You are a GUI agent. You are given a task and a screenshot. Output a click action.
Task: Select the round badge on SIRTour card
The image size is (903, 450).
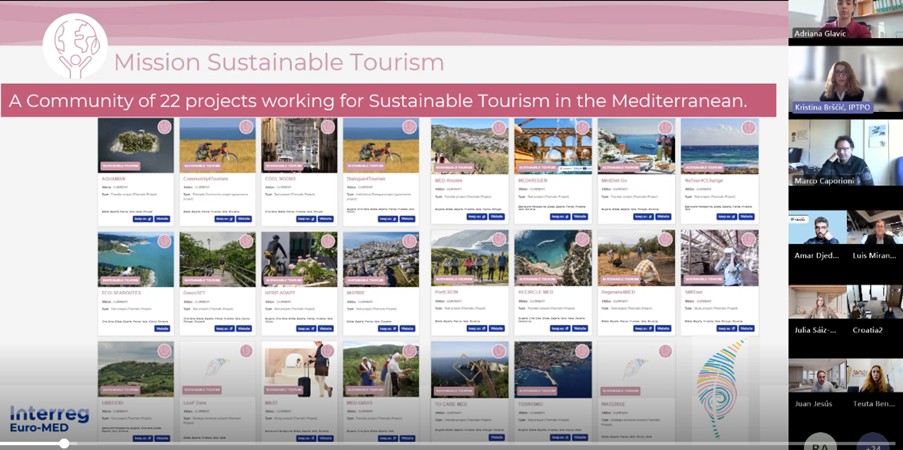click(x=748, y=240)
